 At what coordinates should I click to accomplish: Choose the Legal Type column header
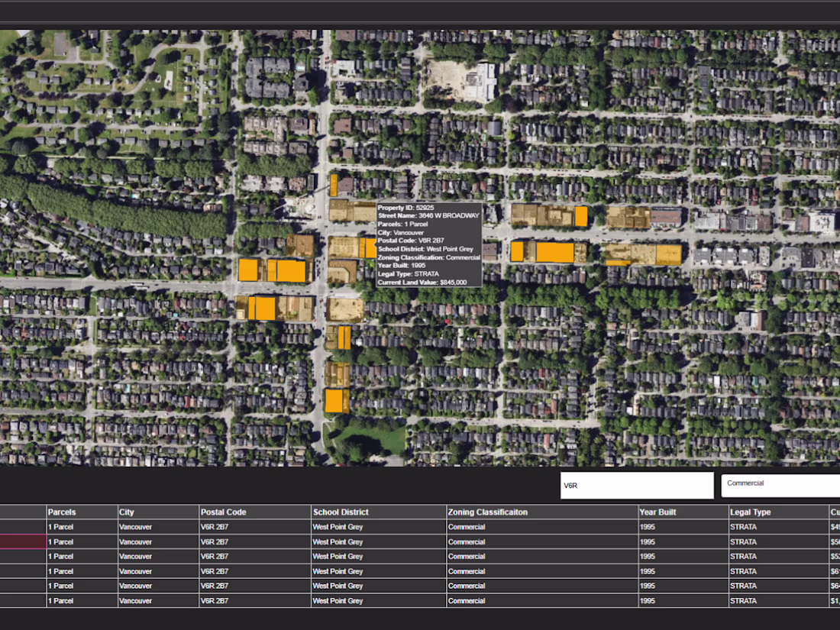[x=778, y=512]
